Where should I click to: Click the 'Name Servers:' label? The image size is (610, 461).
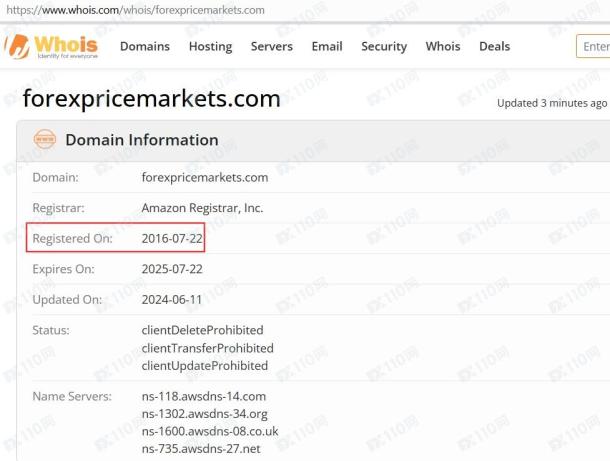coord(72,396)
